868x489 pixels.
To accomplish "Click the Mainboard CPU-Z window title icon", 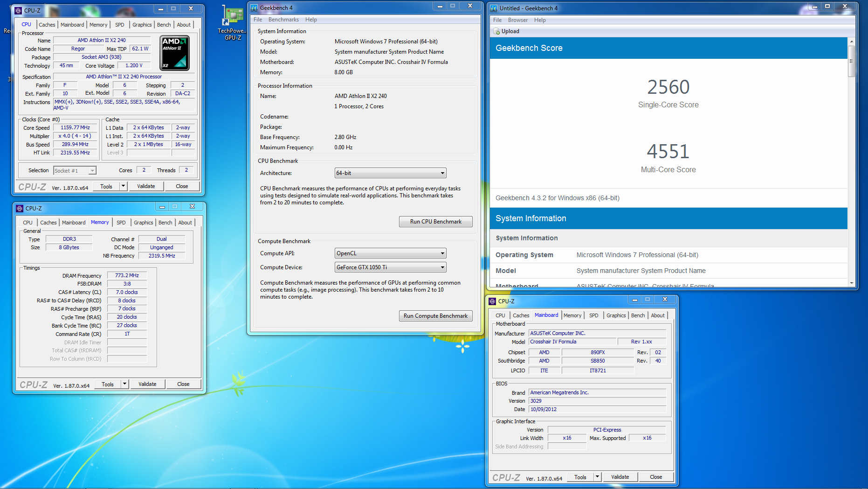I will tap(492, 301).
